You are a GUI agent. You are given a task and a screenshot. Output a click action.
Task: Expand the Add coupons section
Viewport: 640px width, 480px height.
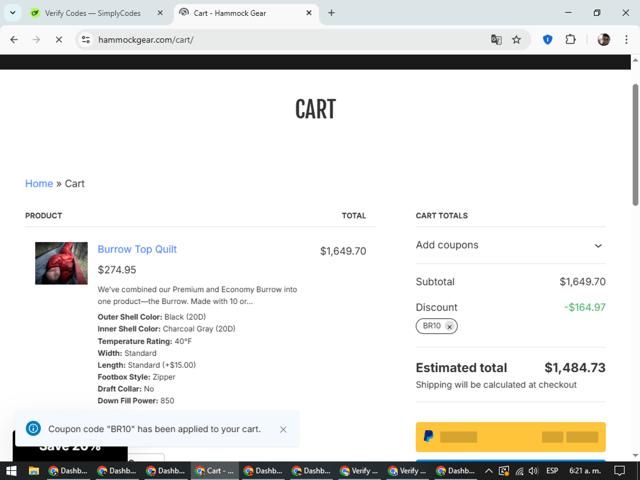510,245
